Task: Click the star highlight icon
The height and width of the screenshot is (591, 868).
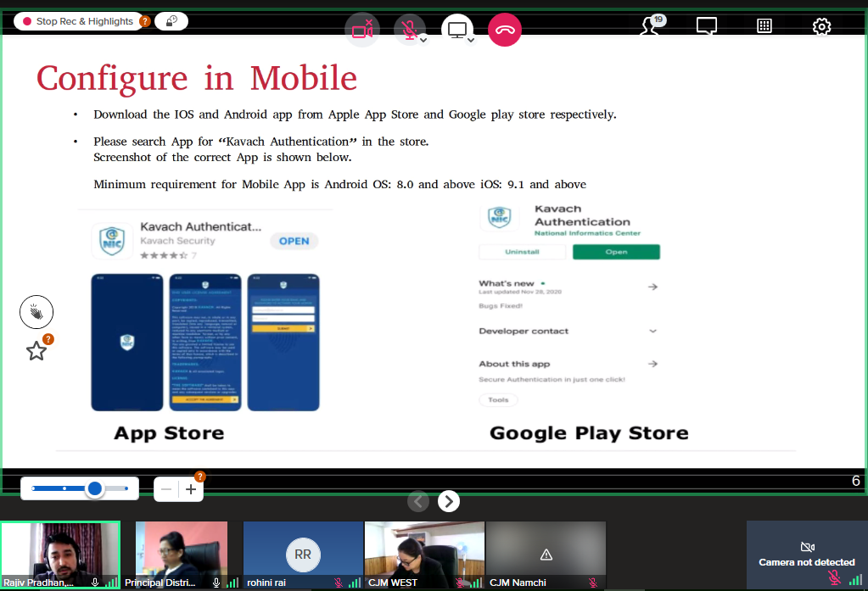Action: click(36, 351)
